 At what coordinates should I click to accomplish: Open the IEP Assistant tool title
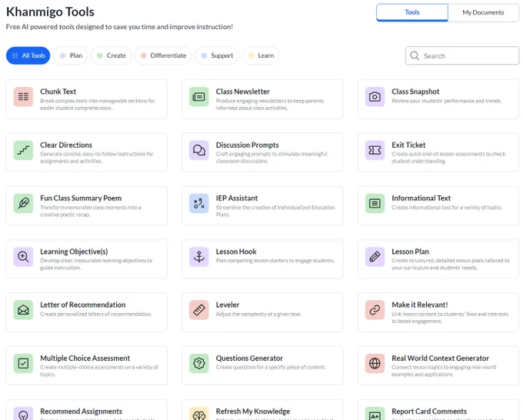pyautogui.click(x=236, y=198)
